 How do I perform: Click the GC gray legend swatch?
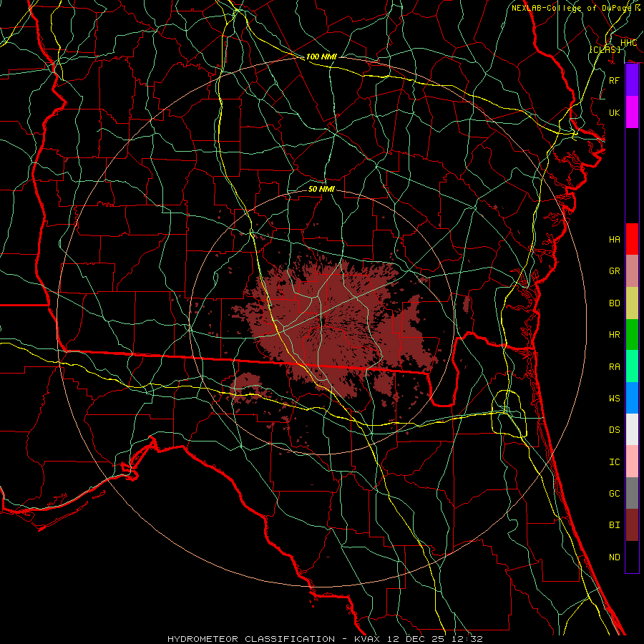[x=632, y=493]
